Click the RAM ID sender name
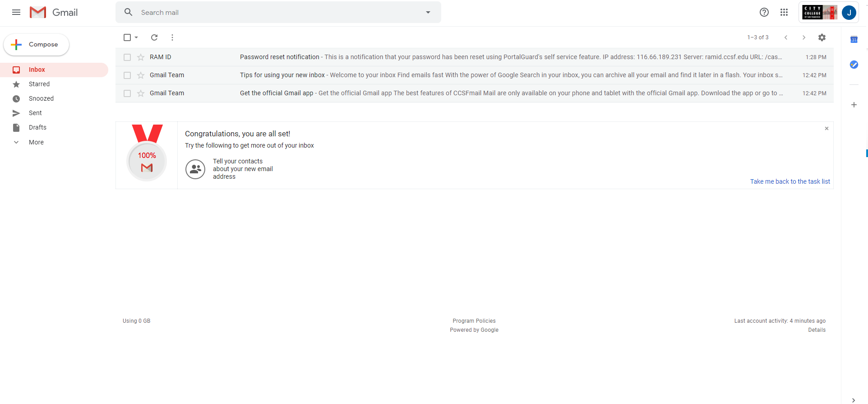This screenshot has height=404, width=868. (161, 57)
